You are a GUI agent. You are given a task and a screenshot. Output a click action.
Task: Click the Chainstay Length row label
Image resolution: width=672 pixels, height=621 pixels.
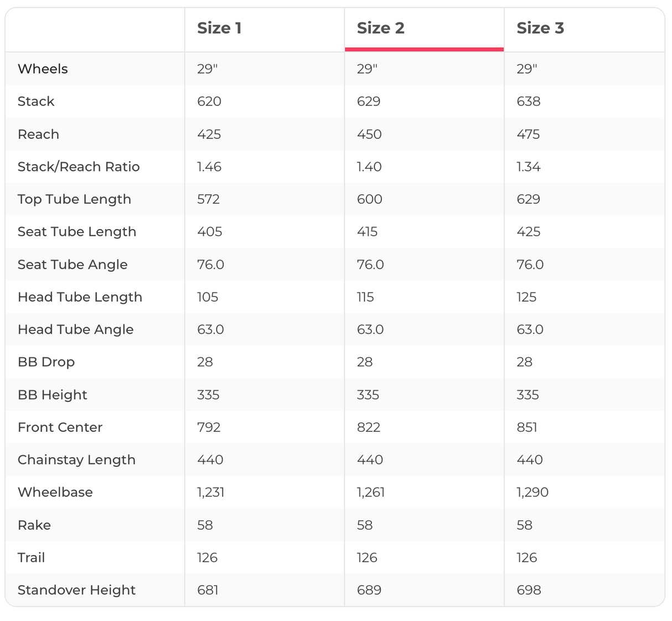(76, 460)
